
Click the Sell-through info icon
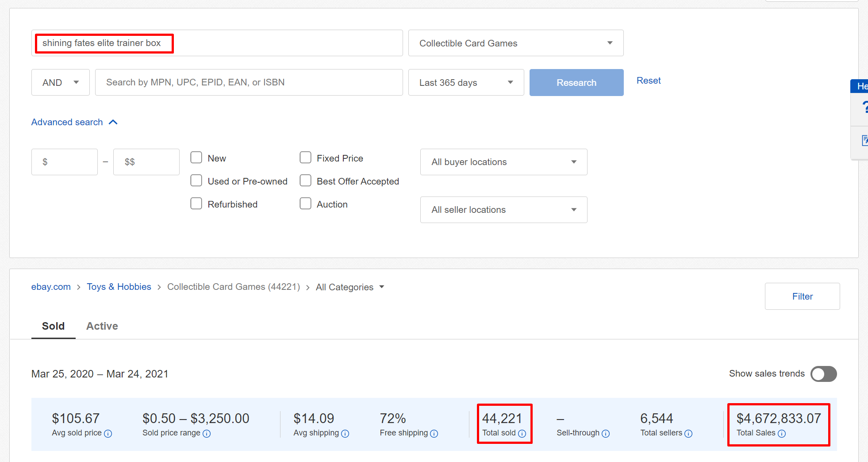pyautogui.click(x=606, y=434)
